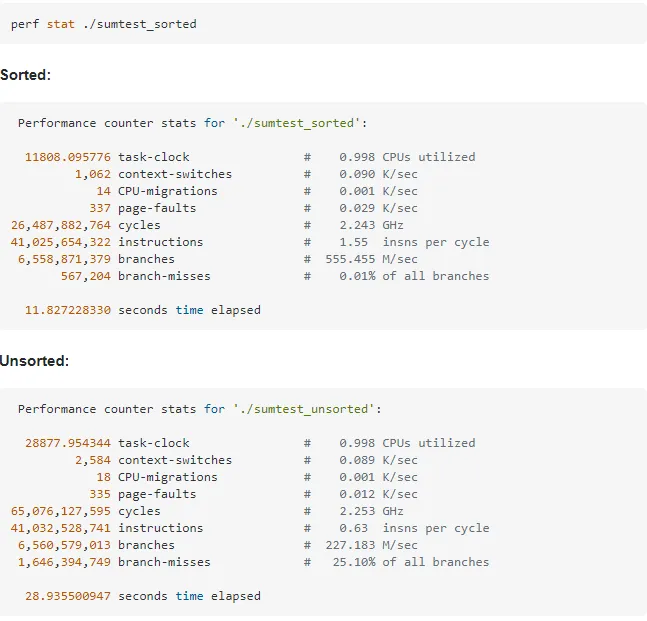Click the sorted instructions count 41,025,654,322
The image size is (647, 621).
(x=61, y=242)
